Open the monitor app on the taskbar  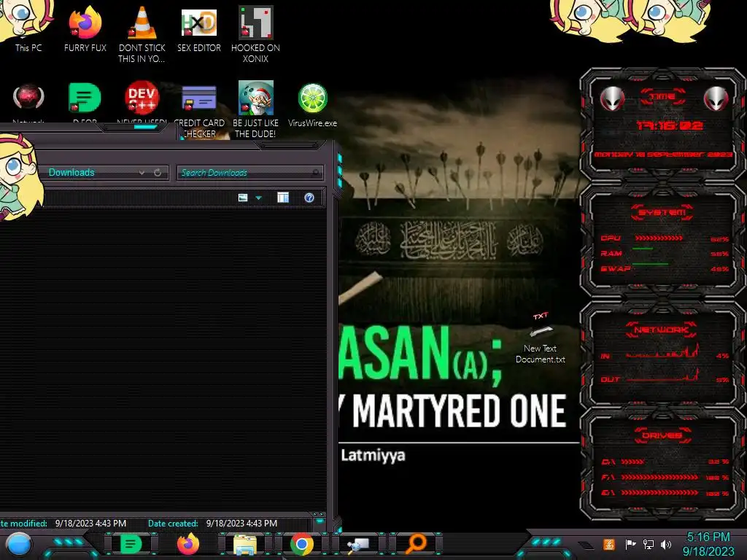point(358,545)
